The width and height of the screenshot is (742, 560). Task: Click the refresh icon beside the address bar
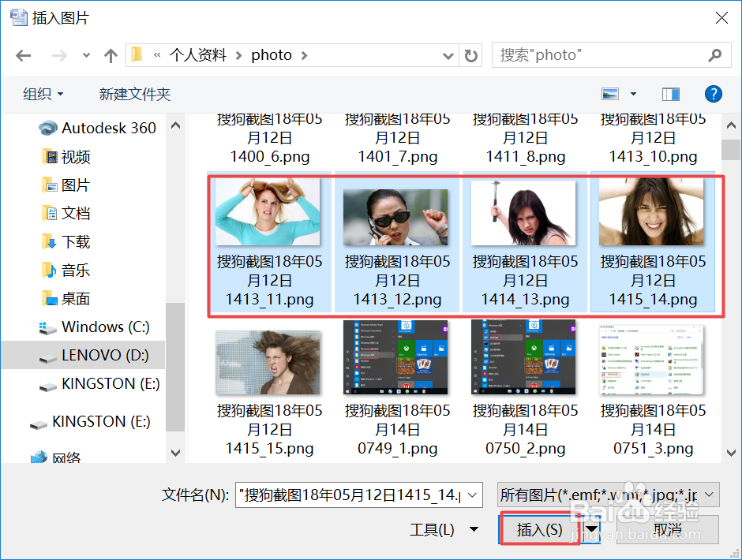(470, 55)
